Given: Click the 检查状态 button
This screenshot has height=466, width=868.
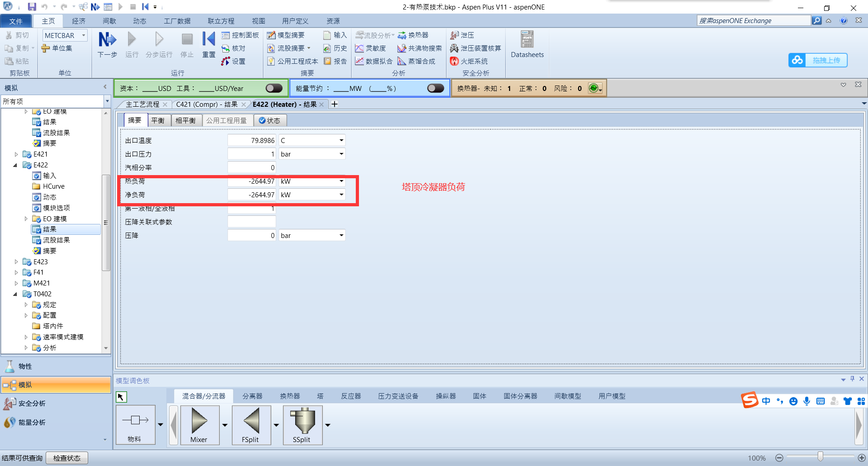Looking at the screenshot, I should pos(67,458).
